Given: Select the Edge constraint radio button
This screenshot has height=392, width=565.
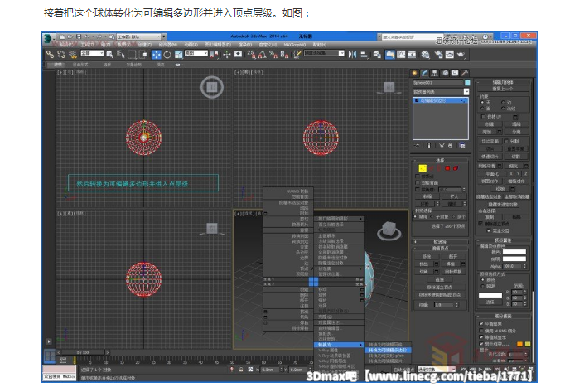Looking at the screenshot, I should coord(503,103).
